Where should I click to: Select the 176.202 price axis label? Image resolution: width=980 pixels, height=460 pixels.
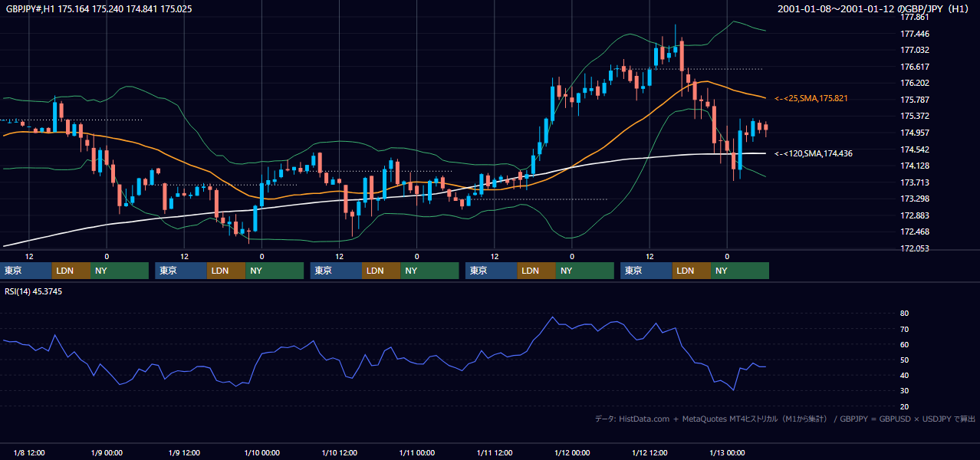[x=914, y=83]
